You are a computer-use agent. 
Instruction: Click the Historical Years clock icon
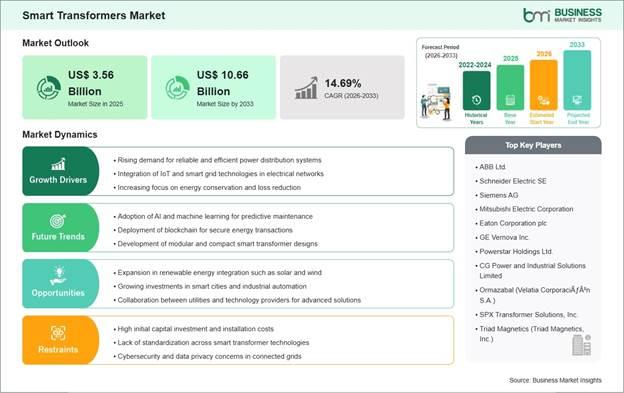pos(476,100)
